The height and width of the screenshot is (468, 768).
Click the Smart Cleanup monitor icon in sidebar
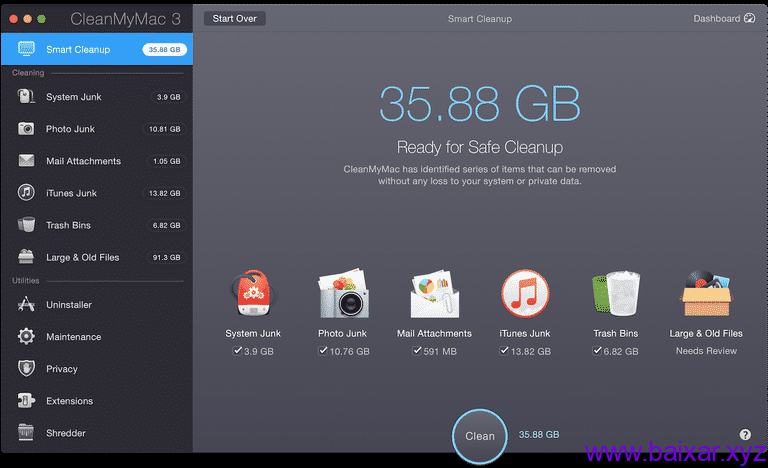point(26,49)
